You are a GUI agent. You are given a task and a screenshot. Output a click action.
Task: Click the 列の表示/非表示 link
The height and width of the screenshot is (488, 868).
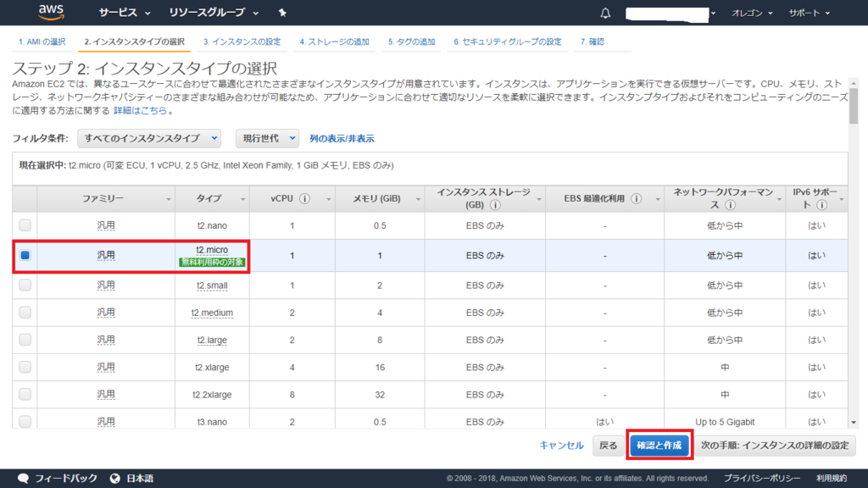(x=342, y=139)
